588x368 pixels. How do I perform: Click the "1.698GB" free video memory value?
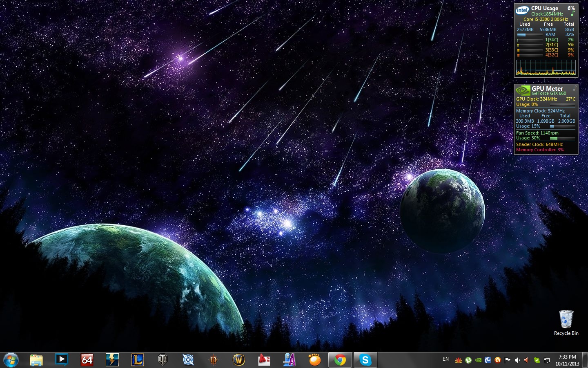coord(546,121)
